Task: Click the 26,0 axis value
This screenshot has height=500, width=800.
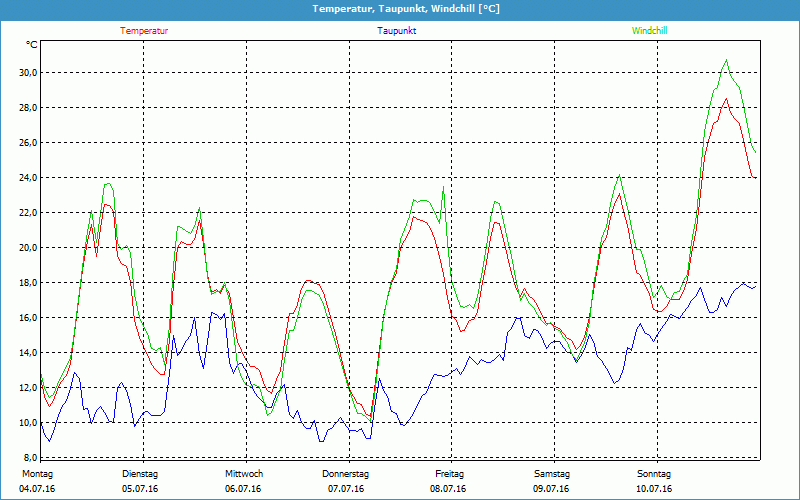Action: click(27, 142)
